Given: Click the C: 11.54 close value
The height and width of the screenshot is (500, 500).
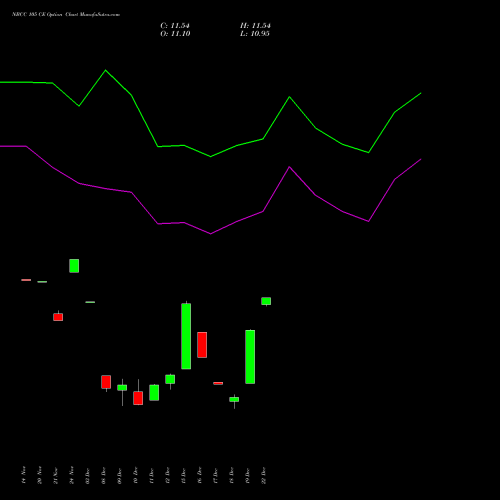Looking at the screenshot, I should (x=175, y=26).
